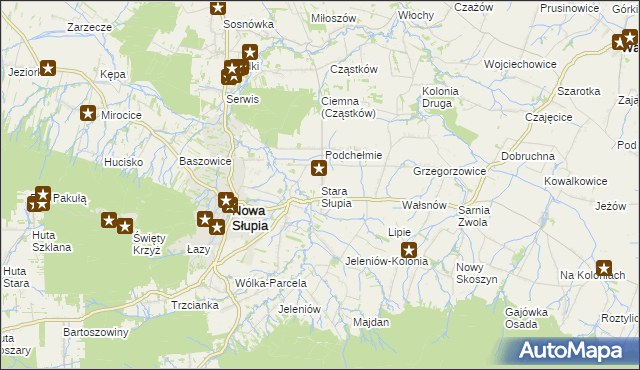Select the Serwis label

(242, 100)
